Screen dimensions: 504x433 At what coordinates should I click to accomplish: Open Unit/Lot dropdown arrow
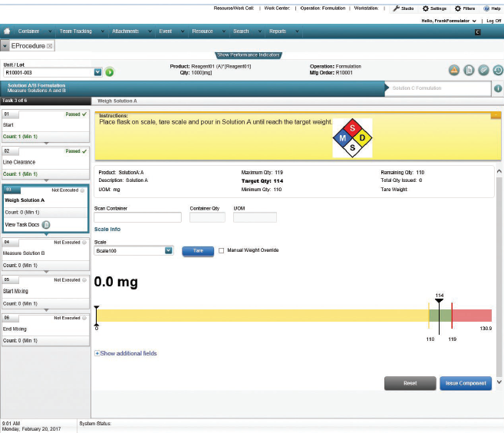point(97,72)
